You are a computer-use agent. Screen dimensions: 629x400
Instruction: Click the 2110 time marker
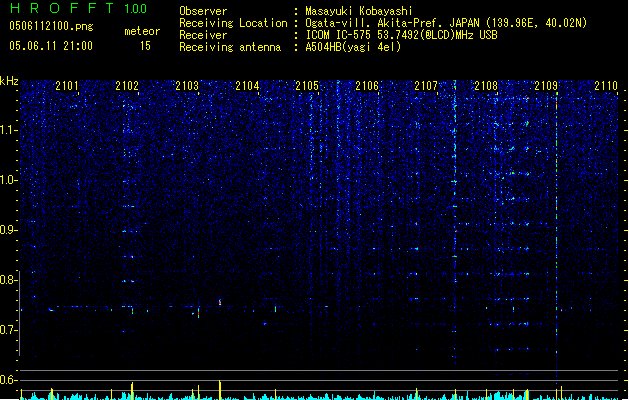click(606, 85)
